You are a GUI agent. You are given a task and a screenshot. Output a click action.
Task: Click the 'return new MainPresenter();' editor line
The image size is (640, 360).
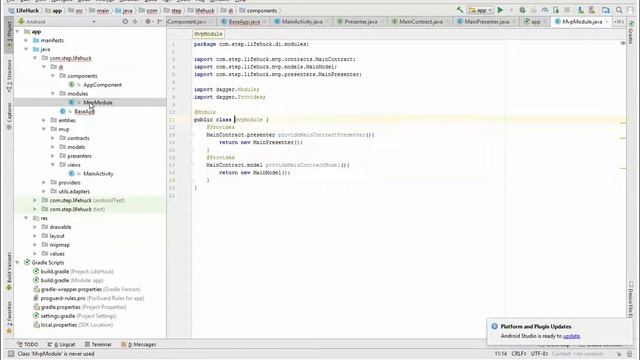pyautogui.click(x=261, y=142)
